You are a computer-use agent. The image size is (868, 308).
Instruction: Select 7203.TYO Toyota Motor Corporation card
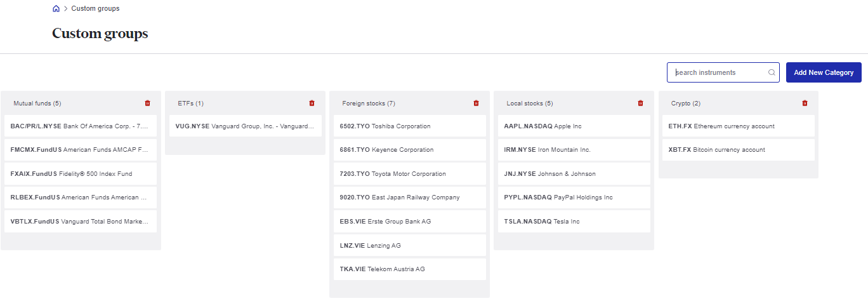tap(410, 173)
